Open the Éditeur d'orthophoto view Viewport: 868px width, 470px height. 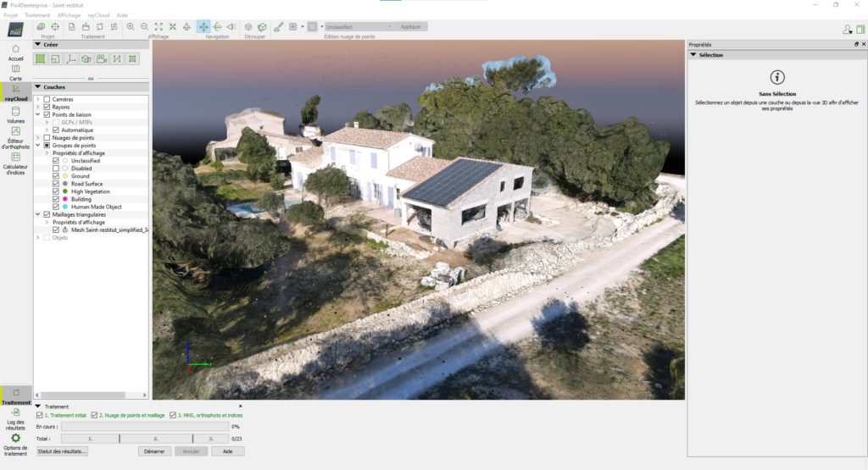pyautogui.click(x=15, y=138)
